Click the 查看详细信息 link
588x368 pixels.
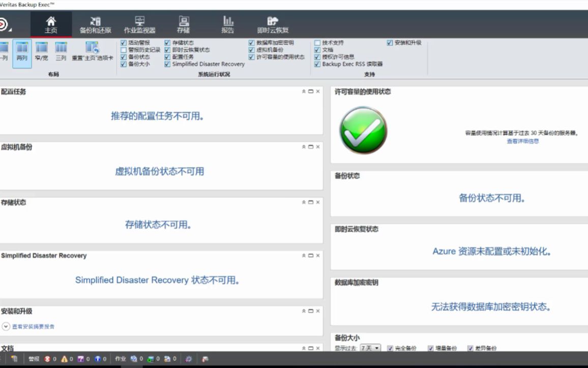point(523,141)
